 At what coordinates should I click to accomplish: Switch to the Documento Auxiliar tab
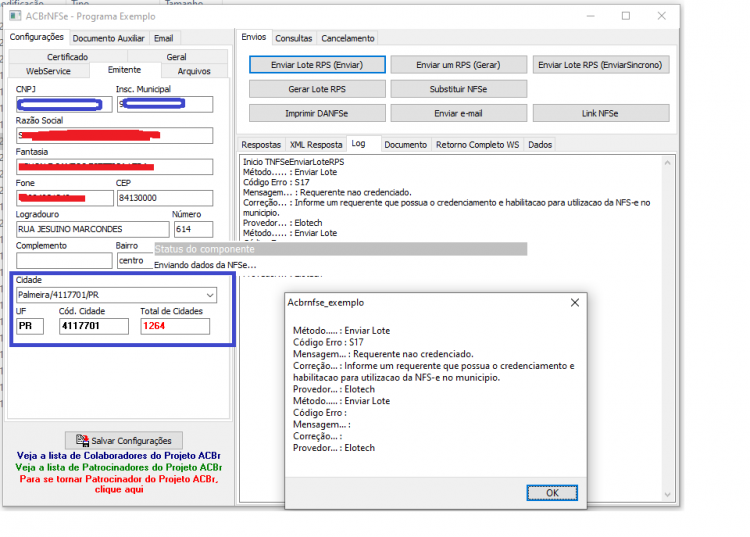pos(108,38)
